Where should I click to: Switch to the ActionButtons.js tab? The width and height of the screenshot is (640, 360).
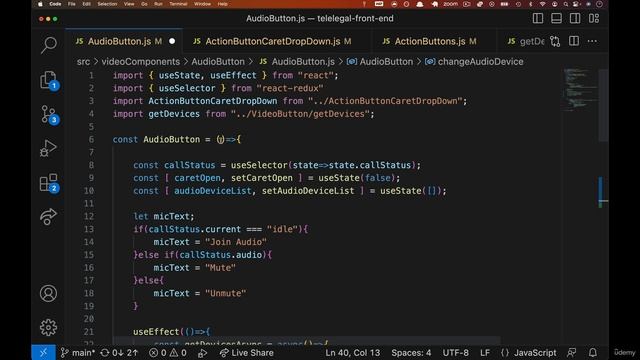point(435,41)
